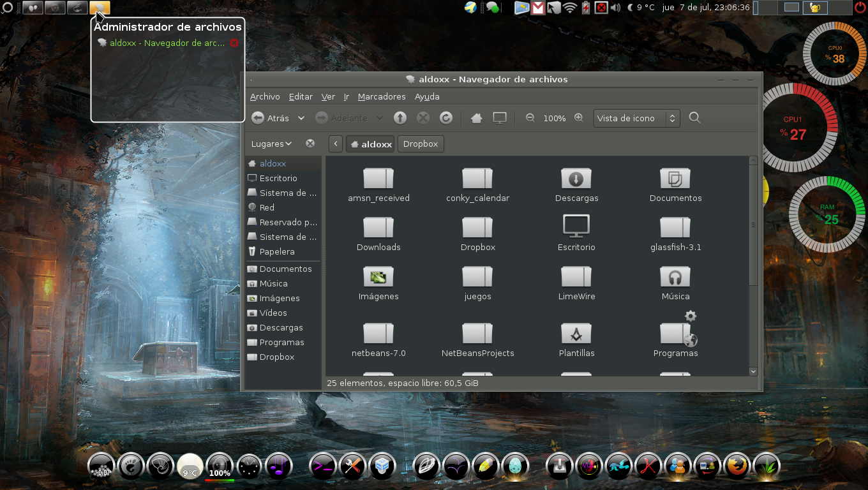Select the conky_calendar folder
The height and width of the screenshot is (490, 868).
[477, 185]
